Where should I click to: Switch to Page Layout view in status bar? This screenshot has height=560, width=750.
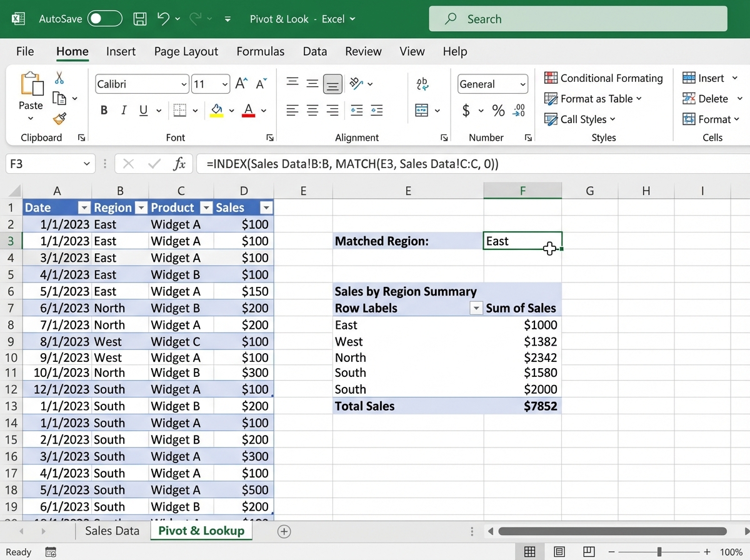(x=559, y=552)
